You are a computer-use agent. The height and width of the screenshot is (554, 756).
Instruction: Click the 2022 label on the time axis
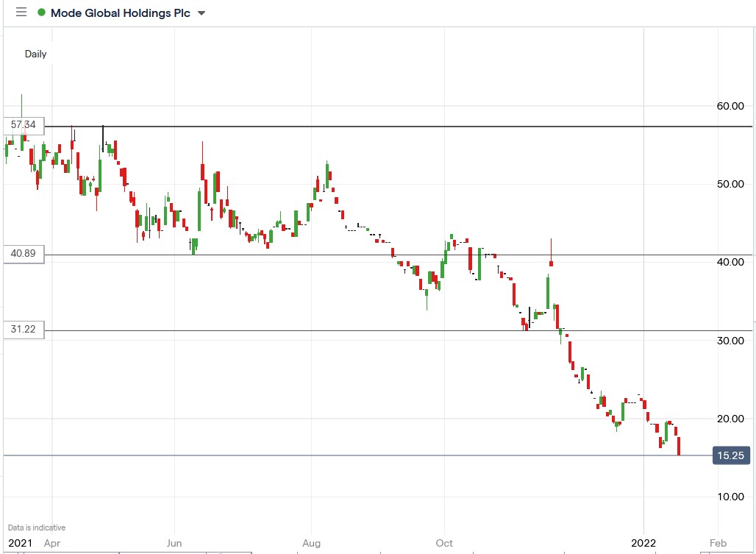tap(643, 543)
